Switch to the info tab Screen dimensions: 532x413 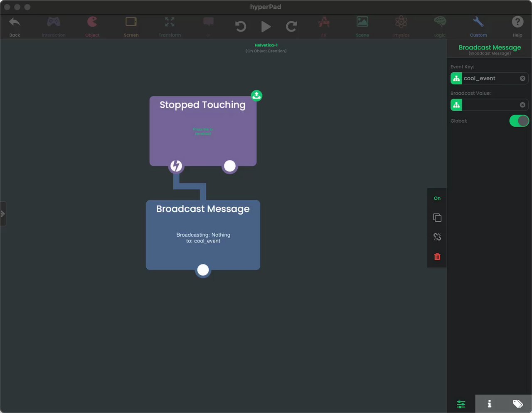click(x=489, y=404)
